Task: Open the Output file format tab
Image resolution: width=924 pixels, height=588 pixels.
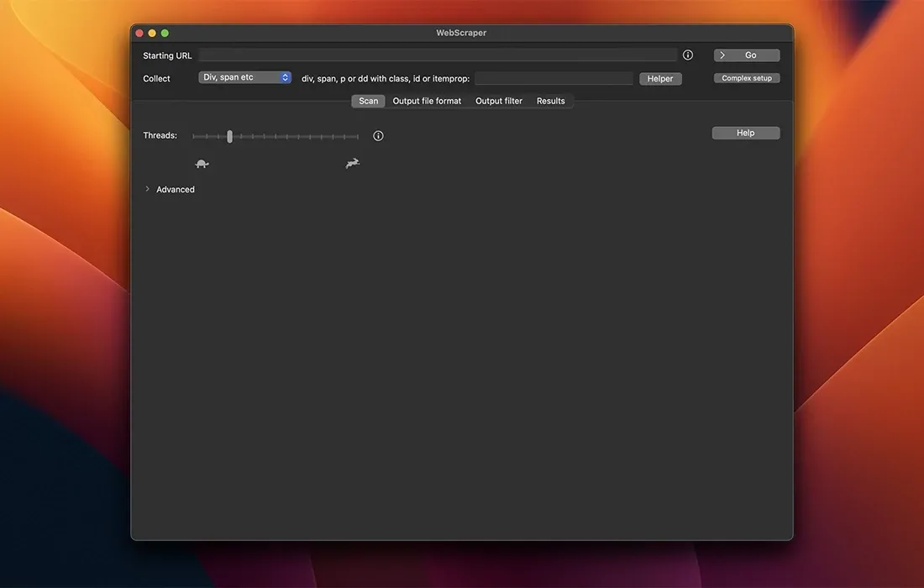Action: pos(427,101)
